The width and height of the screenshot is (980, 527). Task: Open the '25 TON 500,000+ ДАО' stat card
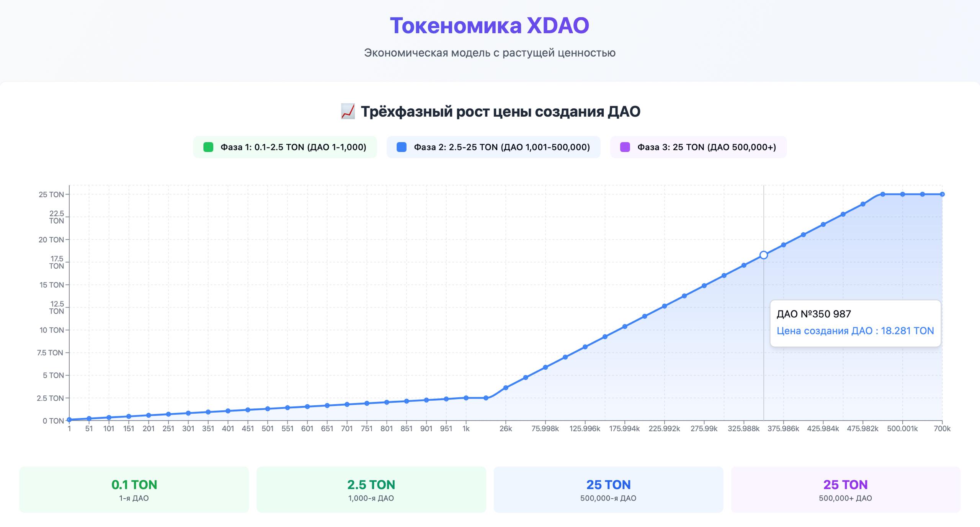pyautogui.click(x=846, y=489)
